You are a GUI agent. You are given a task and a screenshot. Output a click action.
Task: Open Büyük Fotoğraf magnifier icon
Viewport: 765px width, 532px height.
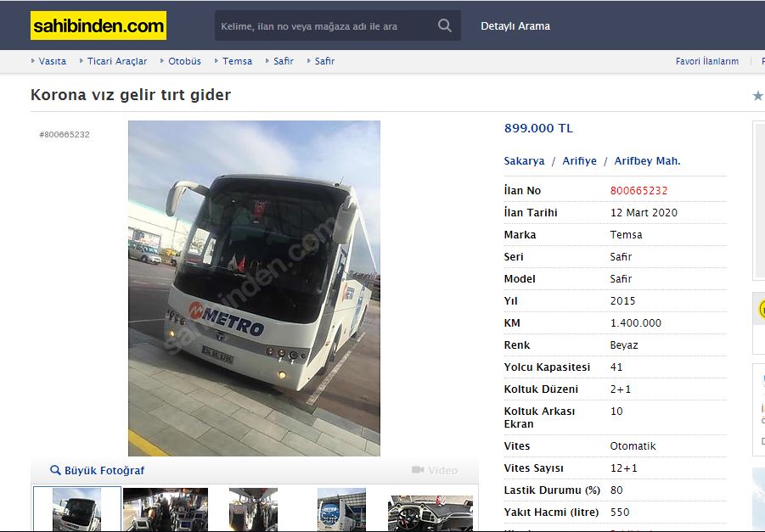tap(55, 470)
